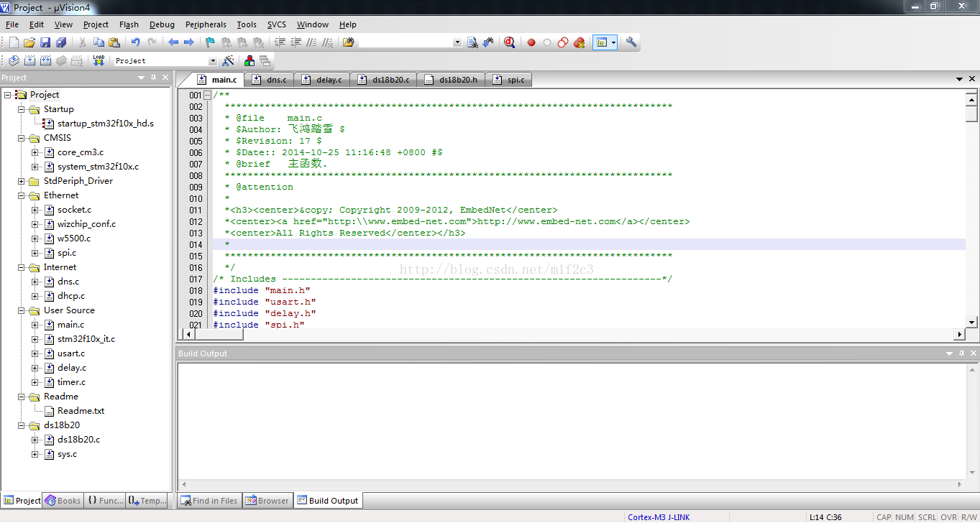Start the debug session with the magnifier 'd' icon
The width and height of the screenshot is (980, 523).
(x=510, y=42)
